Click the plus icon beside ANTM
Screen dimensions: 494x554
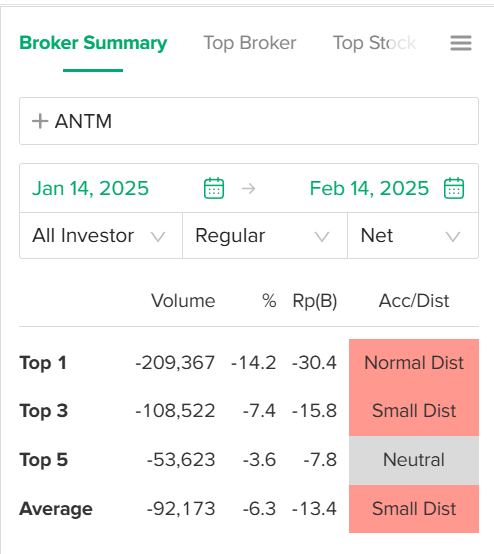(40, 121)
